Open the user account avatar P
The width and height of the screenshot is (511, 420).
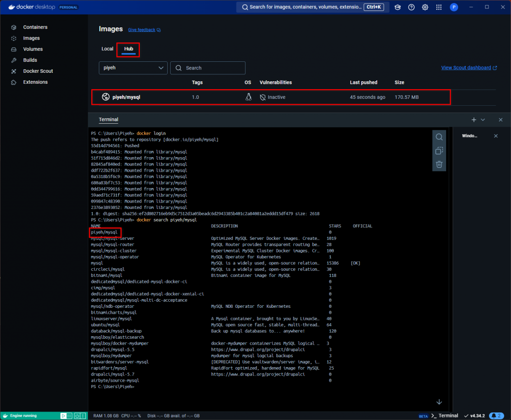pyautogui.click(x=454, y=7)
